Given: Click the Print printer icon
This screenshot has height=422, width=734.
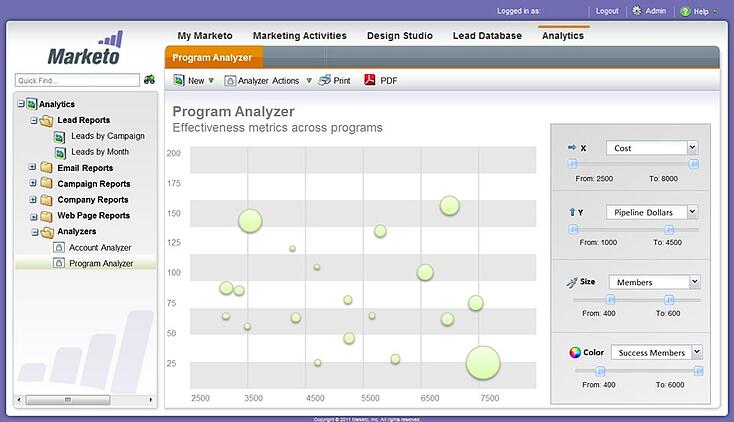Looking at the screenshot, I should (325, 80).
